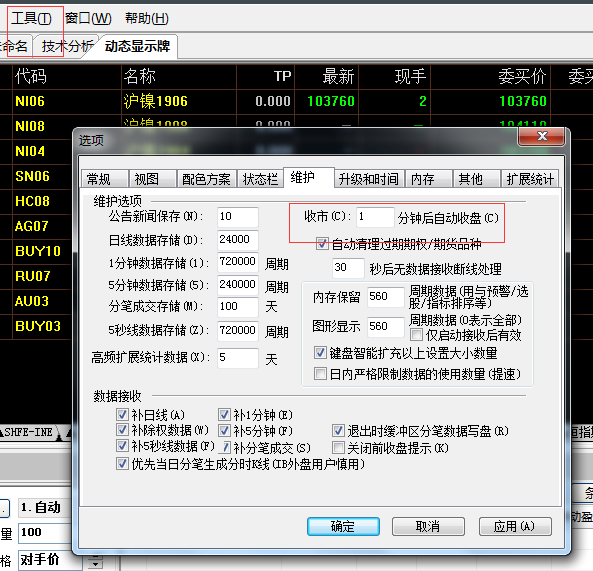Screen dimensions: 593x571
Task: Close the 选项 dialog with X
Action: [x=542, y=136]
